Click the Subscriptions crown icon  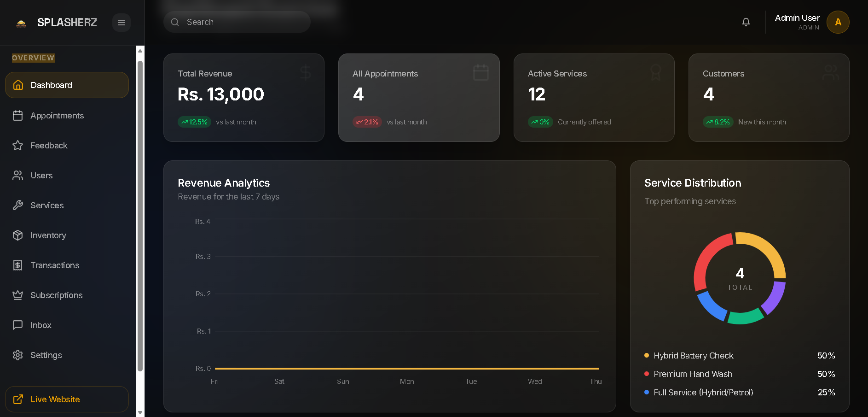pos(18,295)
